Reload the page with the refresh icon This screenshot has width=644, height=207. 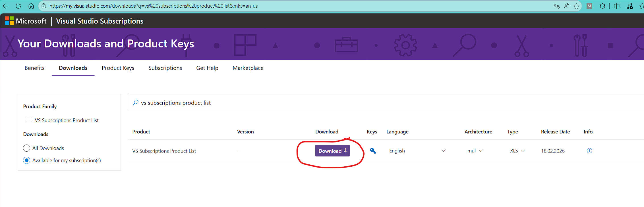[x=18, y=6]
